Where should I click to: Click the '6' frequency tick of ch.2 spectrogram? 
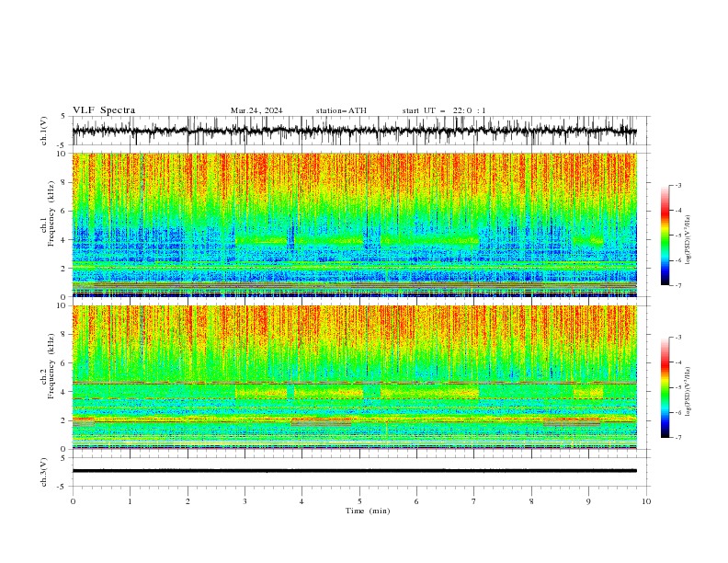pos(65,362)
